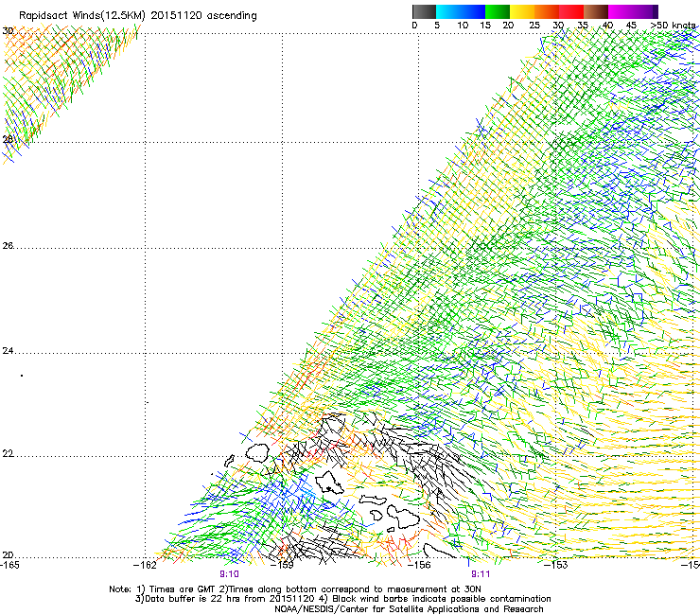Click the brown 35-40 knots color swatch
The height and width of the screenshot is (615, 700).
596,11
